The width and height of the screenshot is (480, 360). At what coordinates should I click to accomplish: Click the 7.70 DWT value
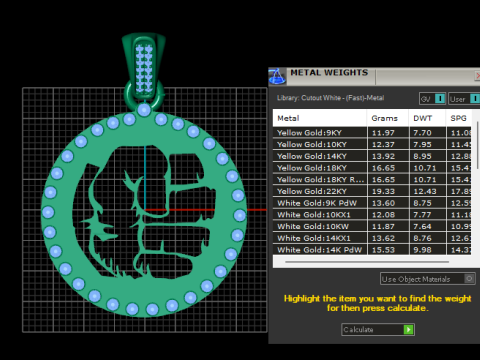click(422, 133)
